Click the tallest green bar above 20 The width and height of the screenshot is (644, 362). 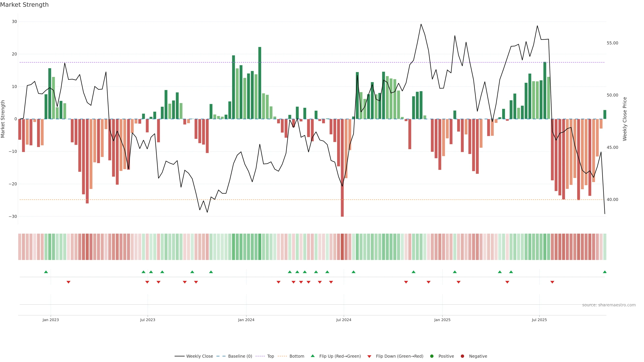[x=260, y=82]
